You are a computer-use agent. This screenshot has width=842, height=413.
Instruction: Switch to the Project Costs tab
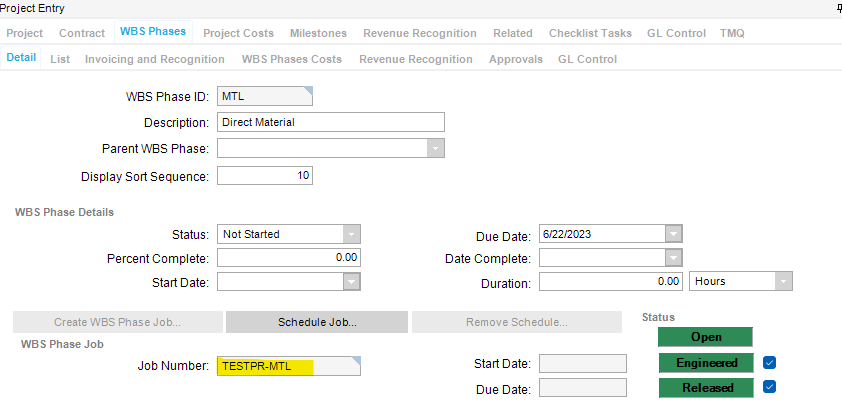(x=238, y=33)
